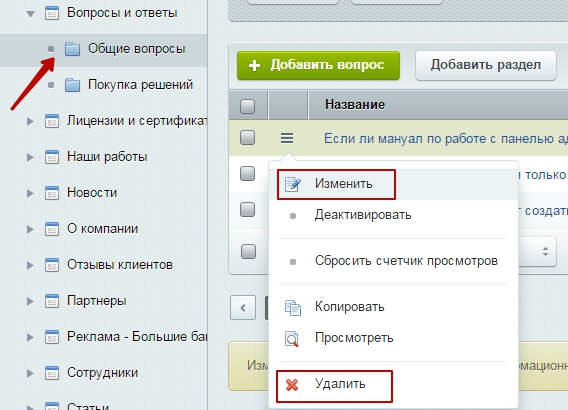Go to previous page with left arrow
Screen dimensions: 568x410
243,308
